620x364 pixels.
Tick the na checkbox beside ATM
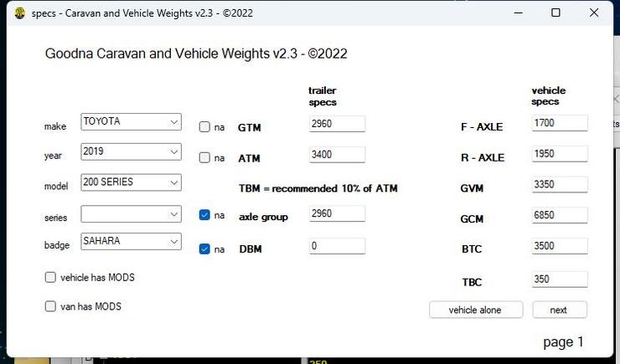coord(204,157)
